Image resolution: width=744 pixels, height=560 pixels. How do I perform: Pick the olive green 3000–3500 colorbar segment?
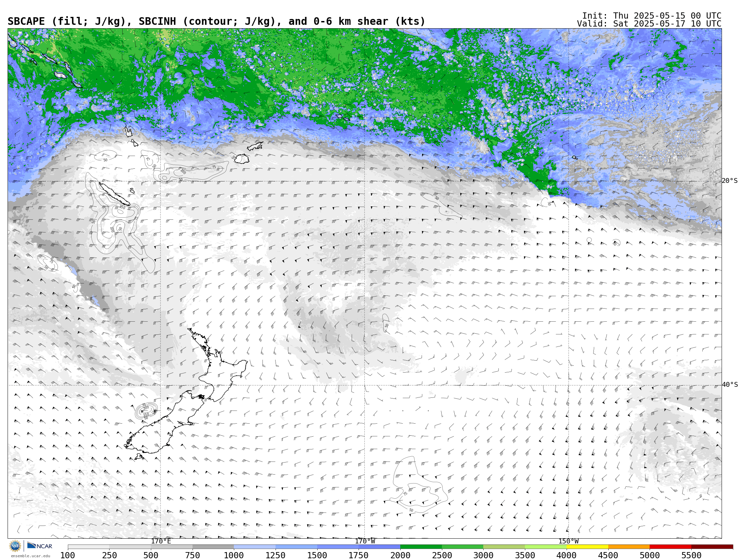click(504, 547)
